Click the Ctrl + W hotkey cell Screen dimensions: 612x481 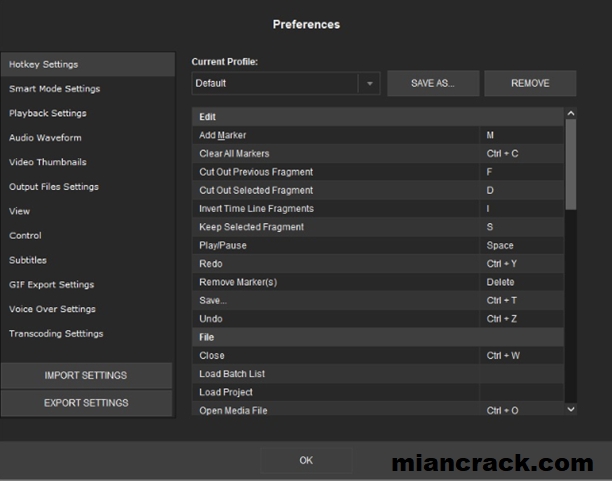[521, 355]
